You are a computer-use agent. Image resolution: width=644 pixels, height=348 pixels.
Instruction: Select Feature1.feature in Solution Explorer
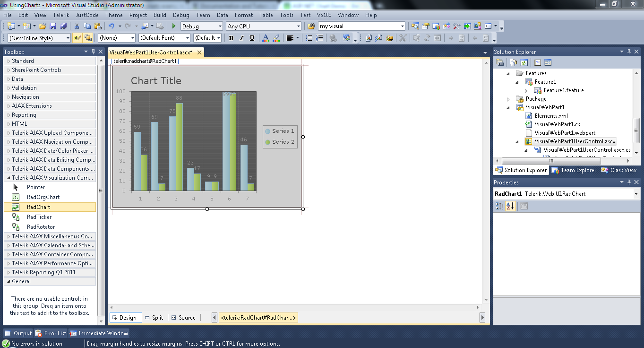(x=563, y=90)
